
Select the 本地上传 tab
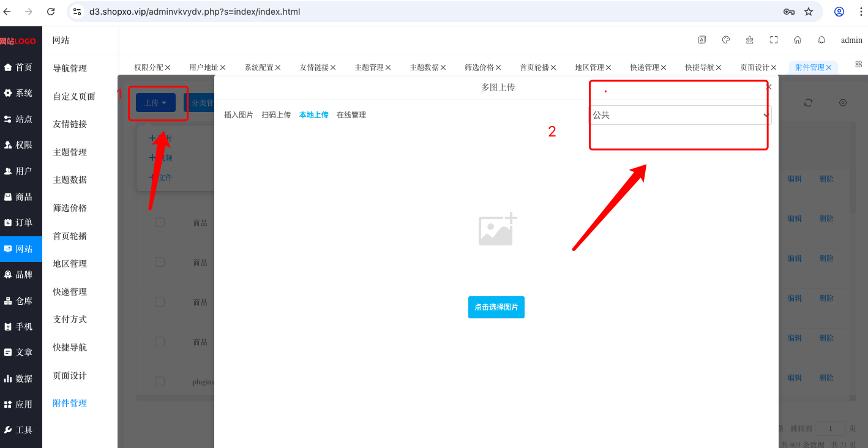tap(314, 115)
